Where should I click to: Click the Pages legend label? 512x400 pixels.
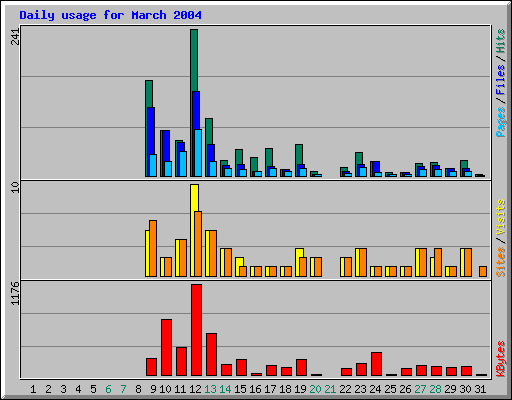(501, 122)
